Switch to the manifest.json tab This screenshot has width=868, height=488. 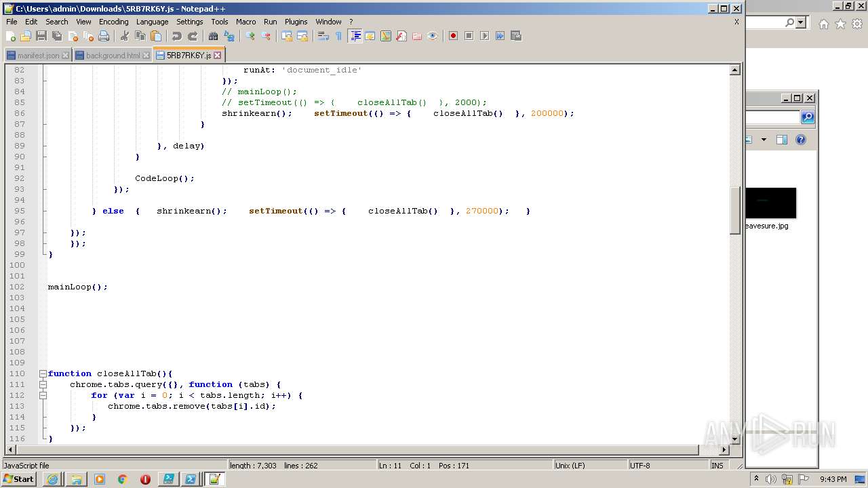38,56
